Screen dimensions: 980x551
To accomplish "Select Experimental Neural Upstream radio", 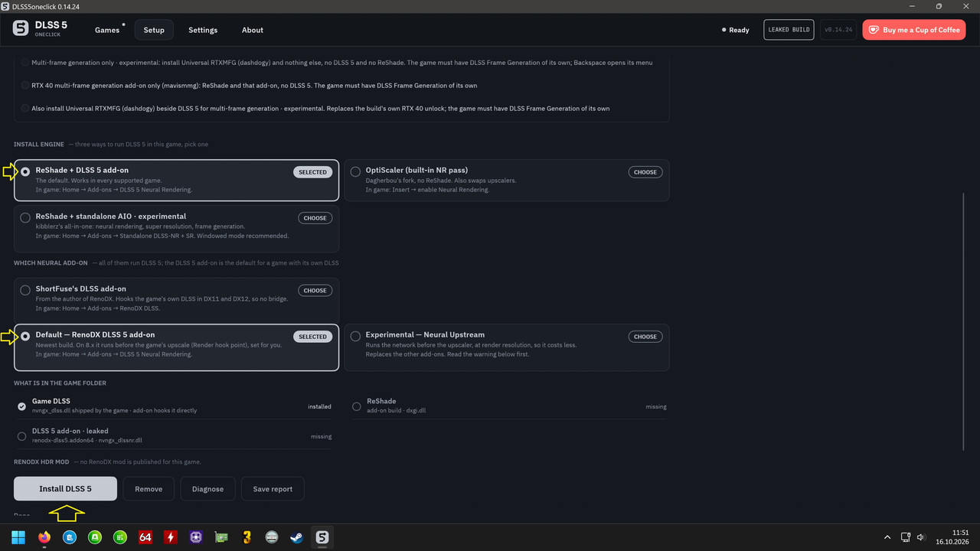I will (x=355, y=337).
